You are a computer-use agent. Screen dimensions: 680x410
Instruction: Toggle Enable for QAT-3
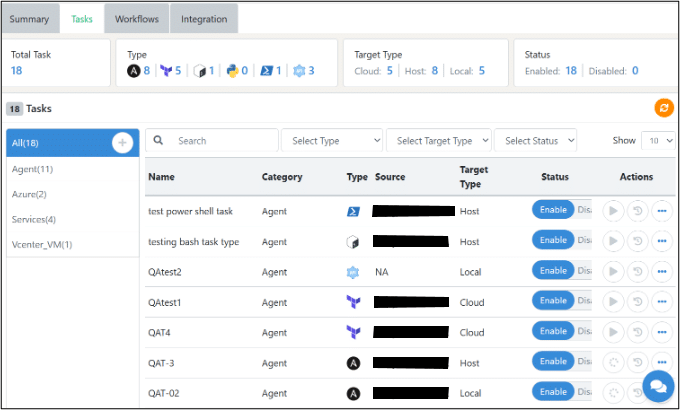coord(553,361)
